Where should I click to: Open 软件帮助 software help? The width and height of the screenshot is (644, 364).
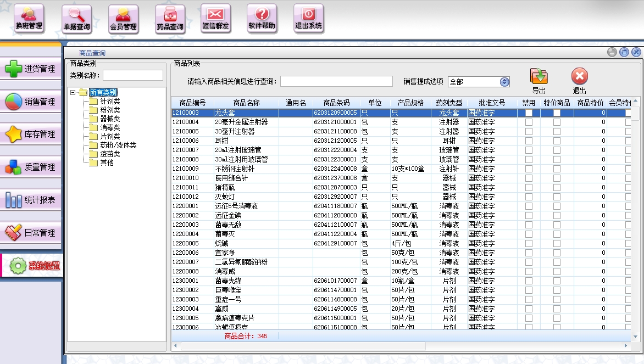tap(262, 18)
